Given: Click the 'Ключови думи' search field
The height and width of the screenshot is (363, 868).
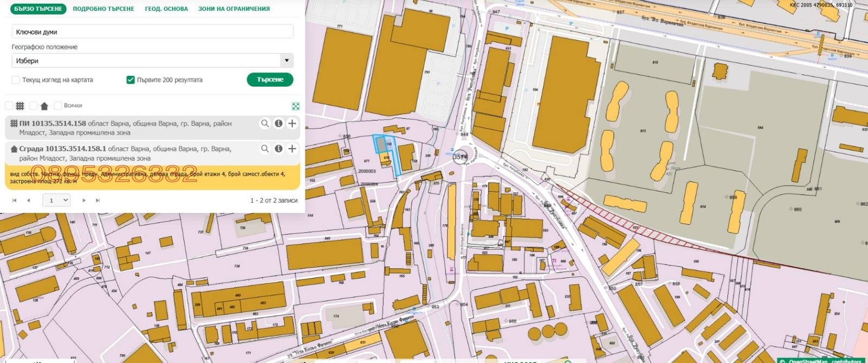Looking at the screenshot, I should [x=152, y=32].
